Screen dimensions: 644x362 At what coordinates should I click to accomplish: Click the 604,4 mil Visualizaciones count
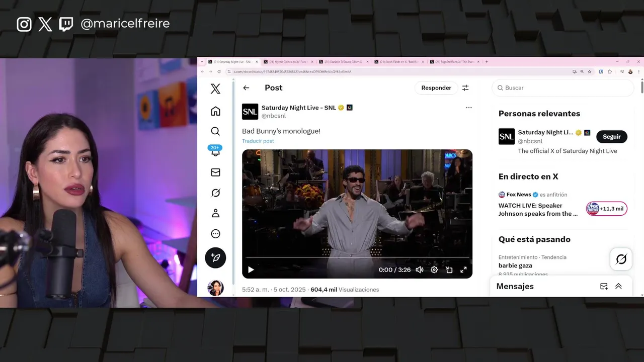click(x=345, y=290)
